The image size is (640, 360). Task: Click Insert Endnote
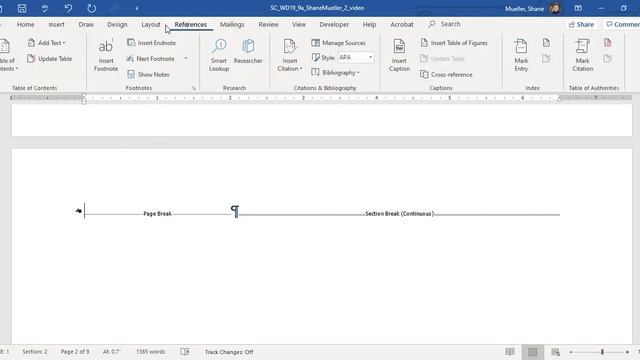tap(151, 42)
